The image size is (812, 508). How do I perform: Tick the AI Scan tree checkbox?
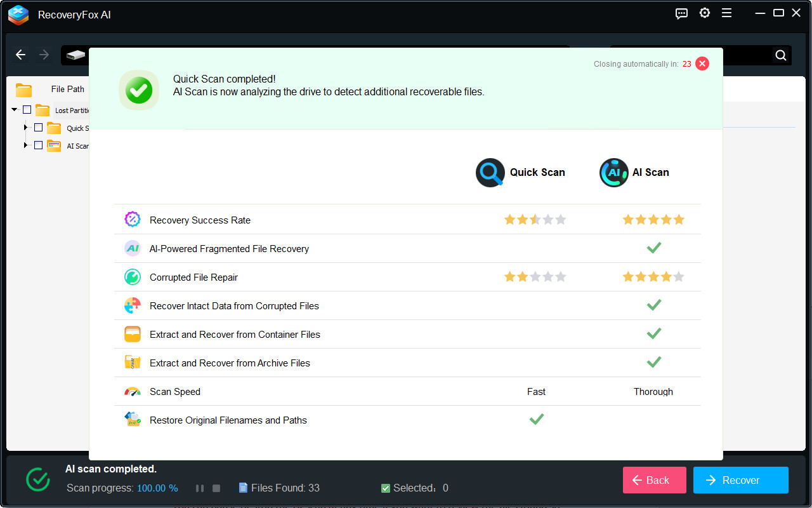tap(38, 145)
